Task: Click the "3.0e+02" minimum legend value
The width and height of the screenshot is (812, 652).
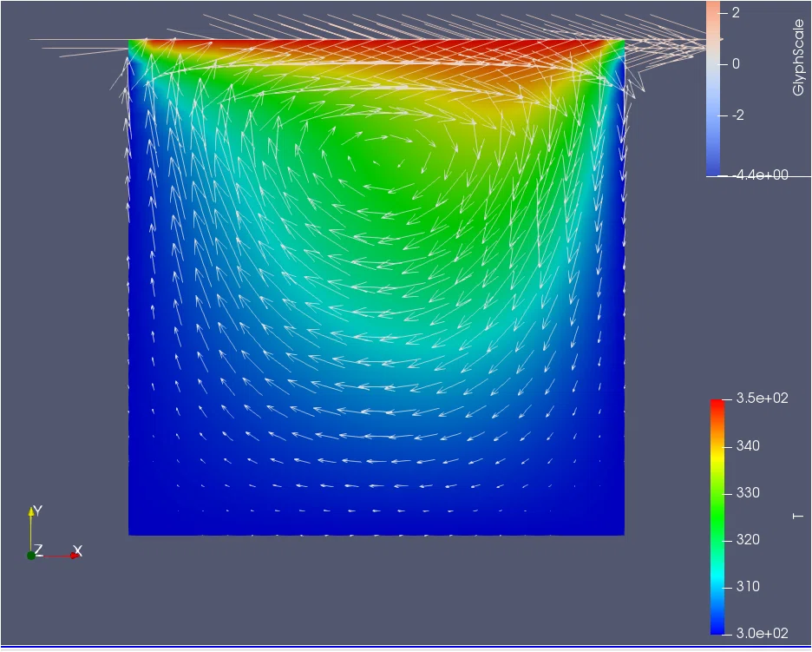Action: coord(762,633)
